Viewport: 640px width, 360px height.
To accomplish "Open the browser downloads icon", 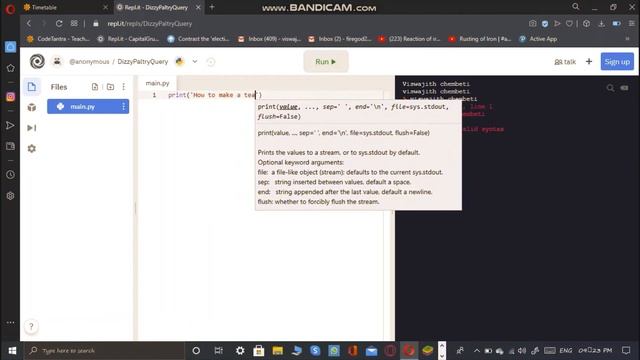I will click(601, 24).
